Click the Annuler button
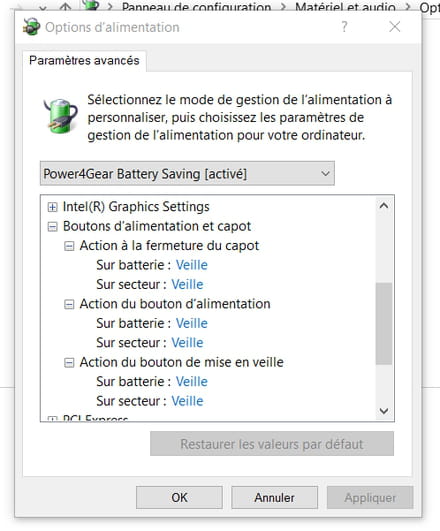This screenshot has width=440, height=531. (x=274, y=497)
